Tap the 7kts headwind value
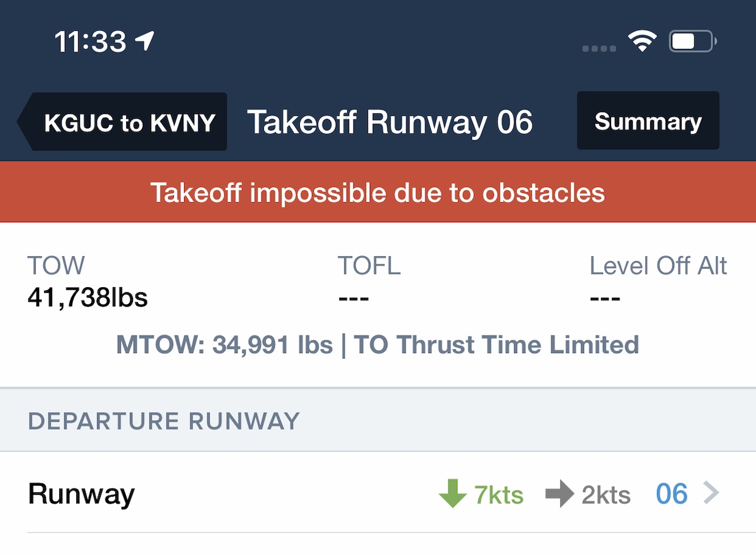Viewport: 756px width, 554px height. (x=499, y=495)
